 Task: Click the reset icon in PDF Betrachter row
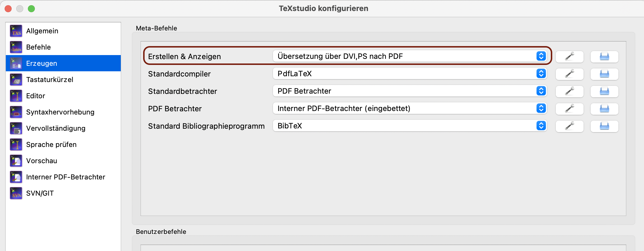tap(604, 109)
